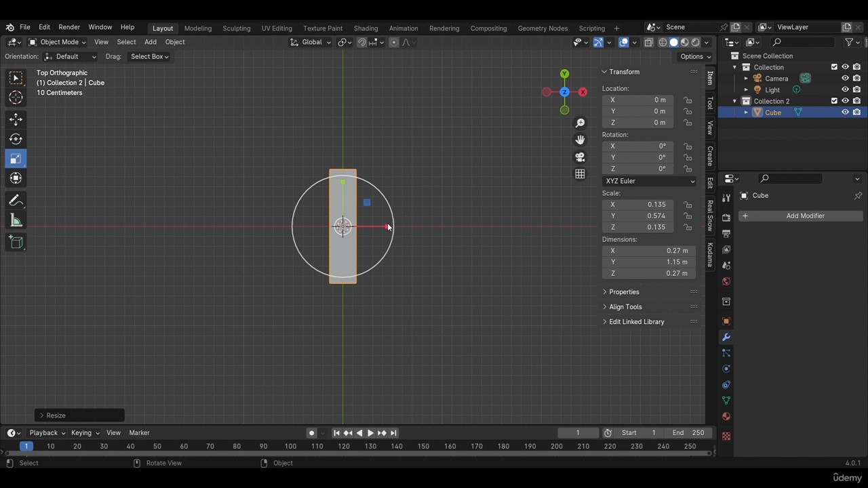This screenshot has height=488, width=868.
Task: Expand the Properties panel section
Action: click(624, 292)
